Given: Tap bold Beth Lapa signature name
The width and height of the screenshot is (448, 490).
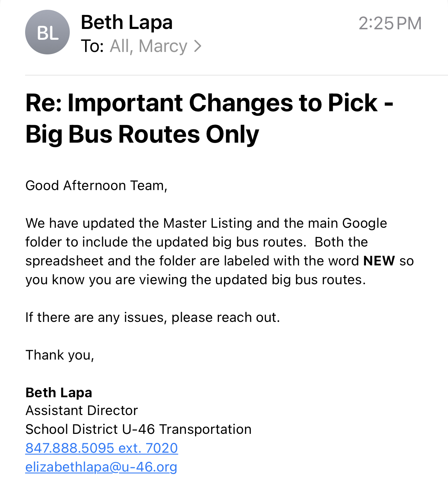Looking at the screenshot, I should click(x=59, y=393).
